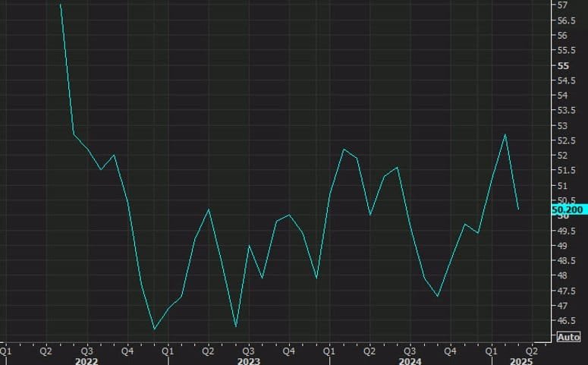Click the 2023 year label on time axis
This screenshot has height=365, width=588.
pos(248,360)
